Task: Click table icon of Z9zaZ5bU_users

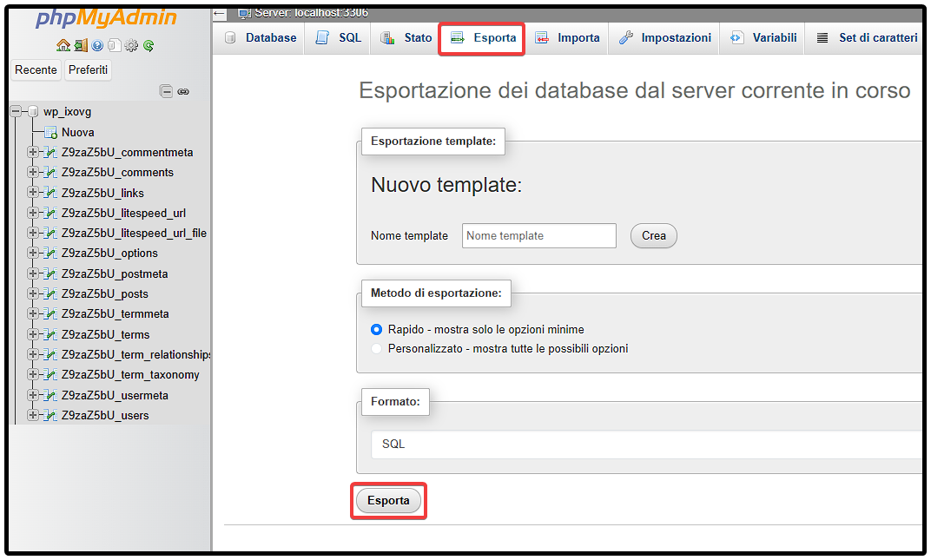Action: pyautogui.click(x=51, y=416)
